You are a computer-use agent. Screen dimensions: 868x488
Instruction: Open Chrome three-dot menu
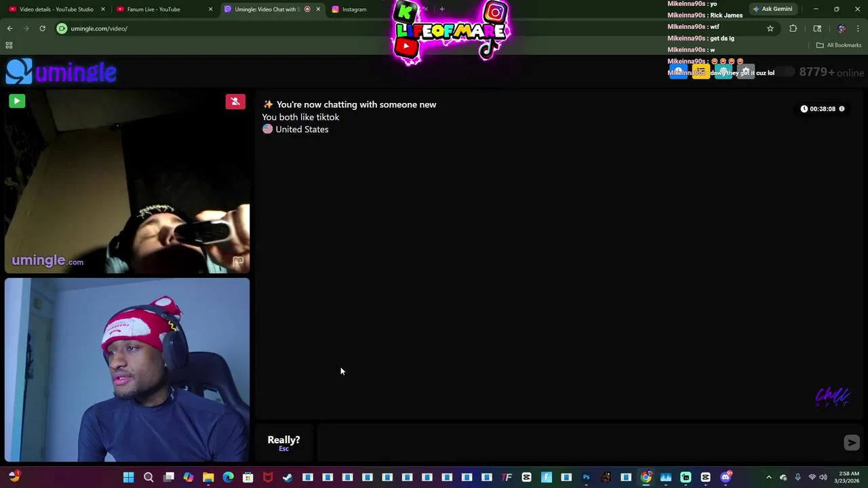(858, 28)
